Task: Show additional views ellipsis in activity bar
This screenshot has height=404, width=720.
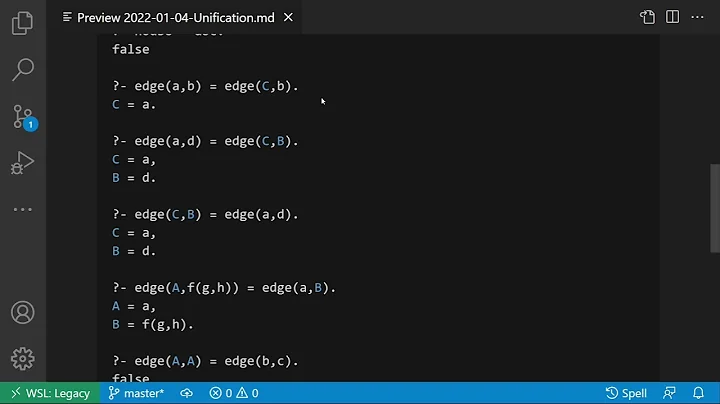Action: (22, 209)
